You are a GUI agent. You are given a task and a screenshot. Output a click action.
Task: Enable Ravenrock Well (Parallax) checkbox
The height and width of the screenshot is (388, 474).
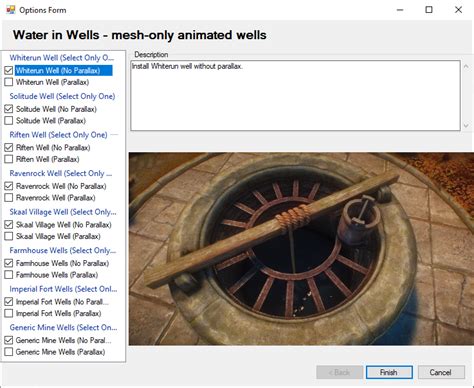(9, 198)
